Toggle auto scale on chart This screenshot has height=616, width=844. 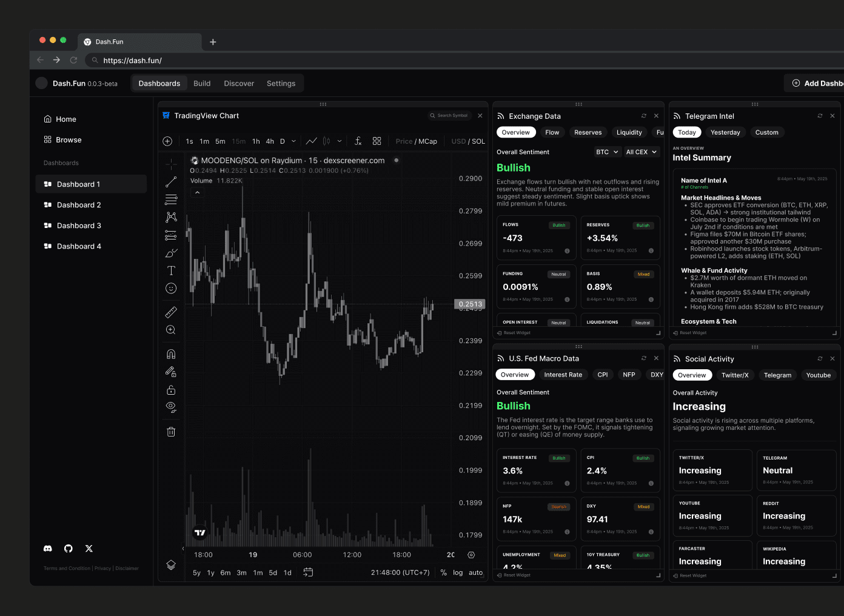tap(476, 572)
